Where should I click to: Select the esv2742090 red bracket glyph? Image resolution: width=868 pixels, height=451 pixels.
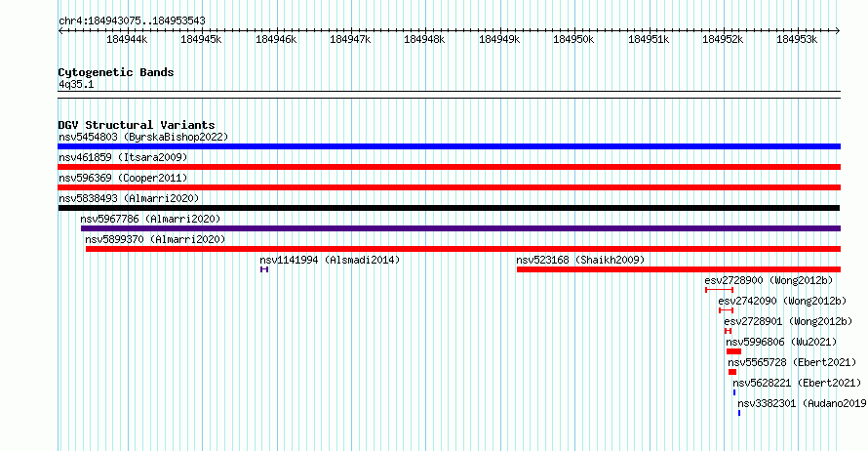click(727, 310)
